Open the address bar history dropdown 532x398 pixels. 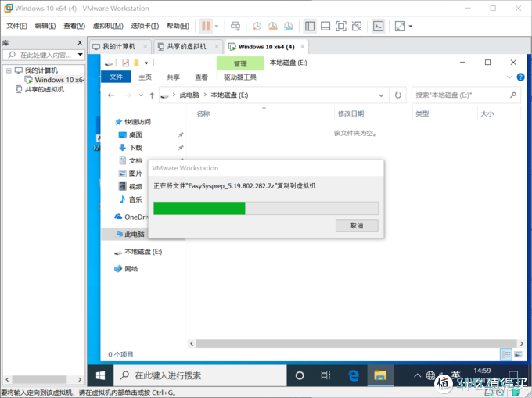click(x=381, y=95)
